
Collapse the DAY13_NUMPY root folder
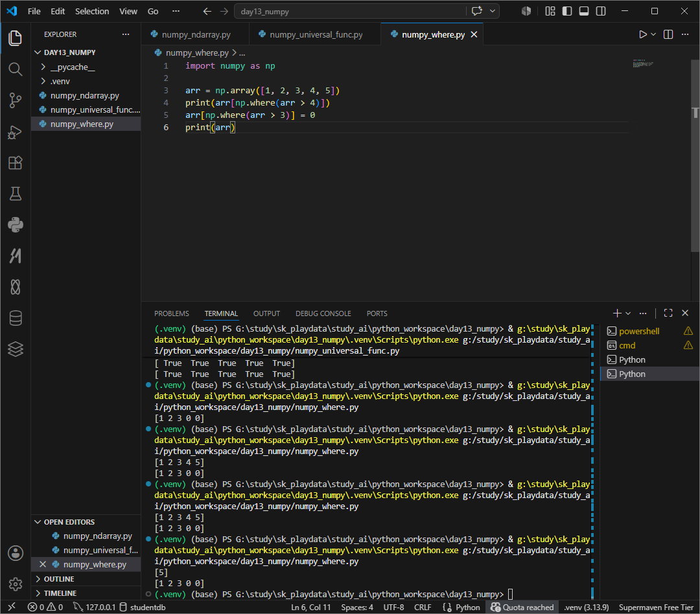click(86, 52)
